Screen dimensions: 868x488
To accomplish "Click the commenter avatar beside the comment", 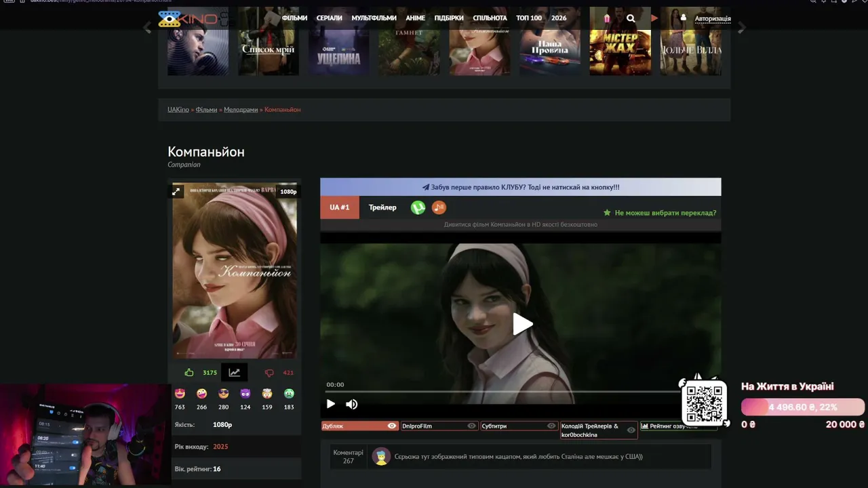I will pyautogui.click(x=382, y=457).
